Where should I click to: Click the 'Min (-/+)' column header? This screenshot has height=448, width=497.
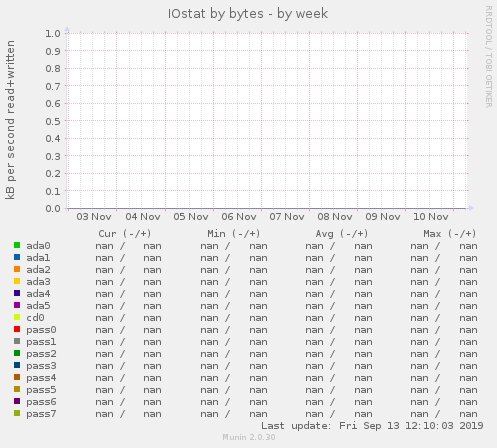(234, 234)
